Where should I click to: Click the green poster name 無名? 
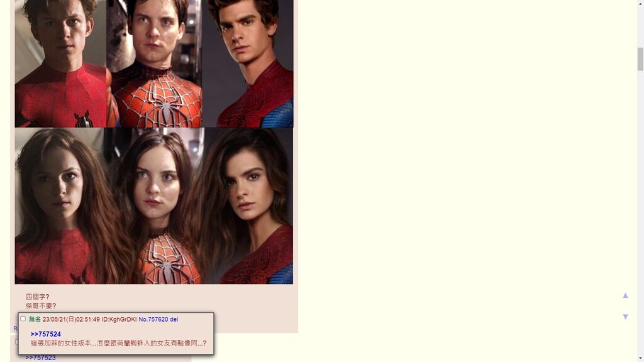(x=35, y=319)
